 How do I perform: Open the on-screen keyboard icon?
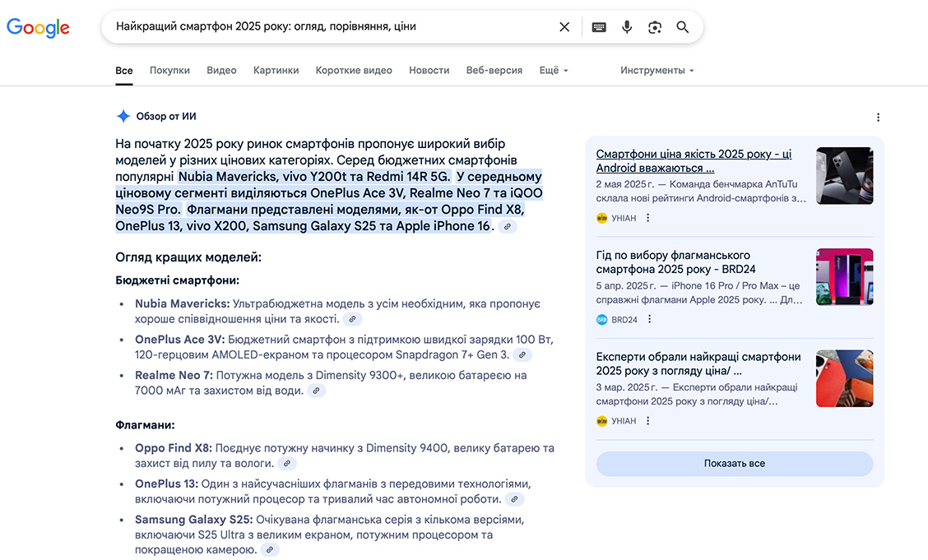point(599,27)
